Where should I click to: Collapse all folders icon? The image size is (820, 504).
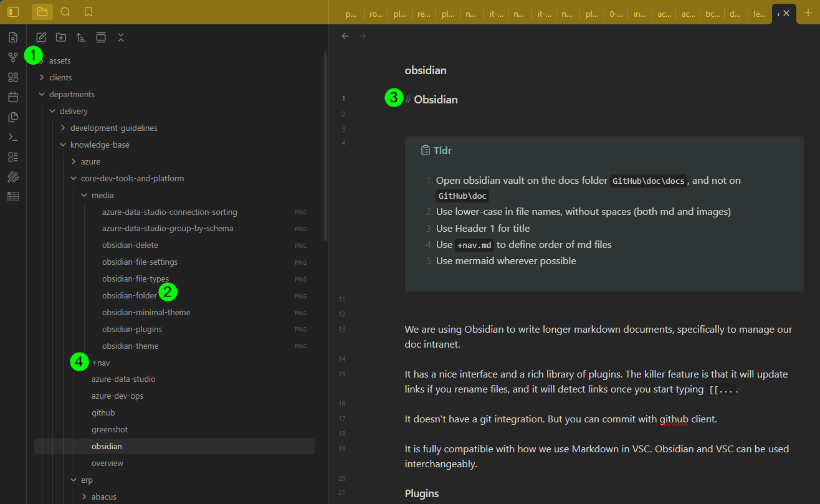click(x=121, y=37)
